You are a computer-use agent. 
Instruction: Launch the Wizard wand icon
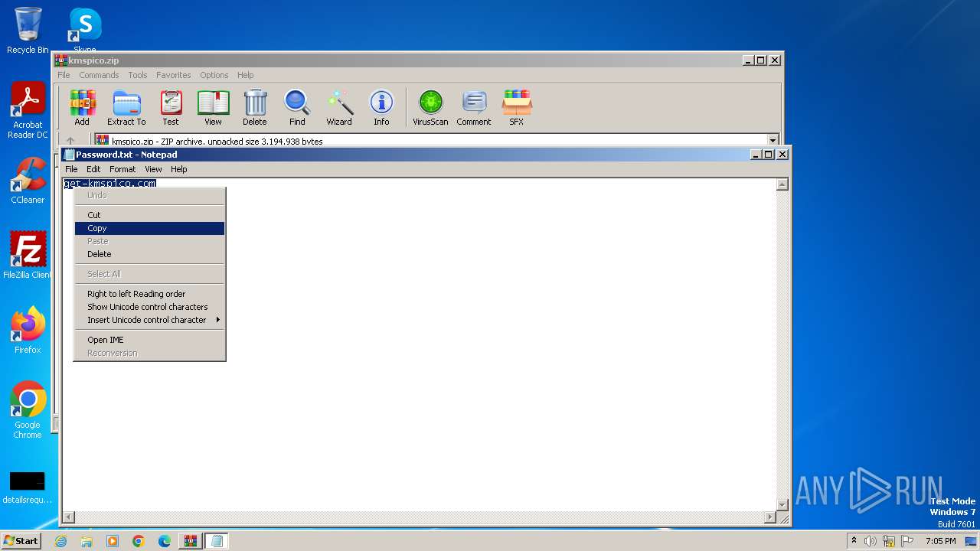click(339, 107)
